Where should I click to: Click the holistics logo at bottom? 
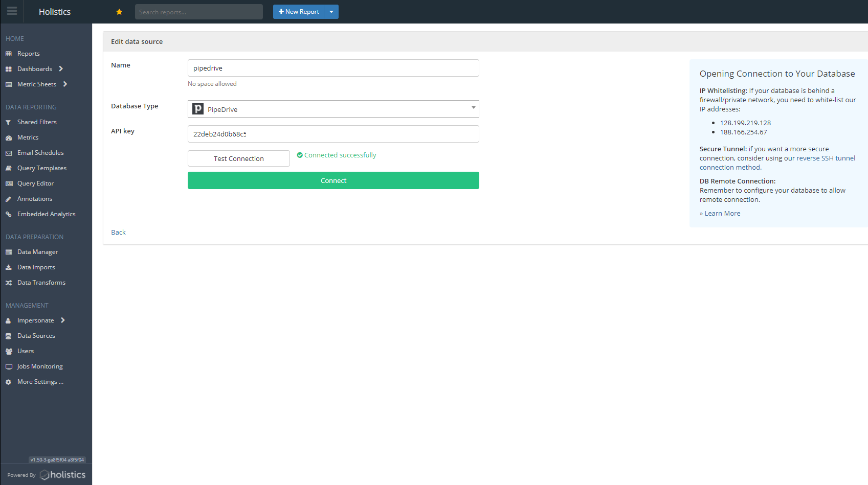[x=63, y=475]
